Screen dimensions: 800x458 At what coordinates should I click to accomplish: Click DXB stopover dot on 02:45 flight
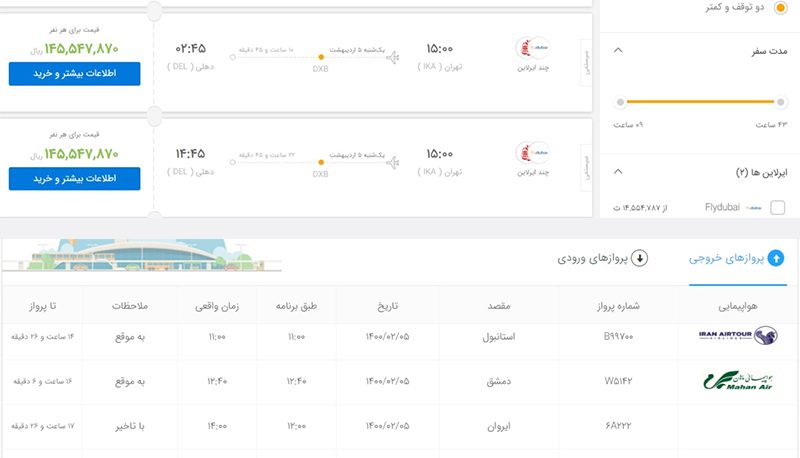pos(321,56)
